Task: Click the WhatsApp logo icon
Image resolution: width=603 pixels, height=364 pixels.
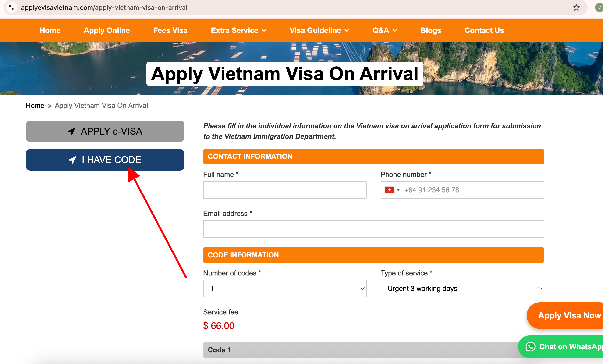Action: coord(530,347)
